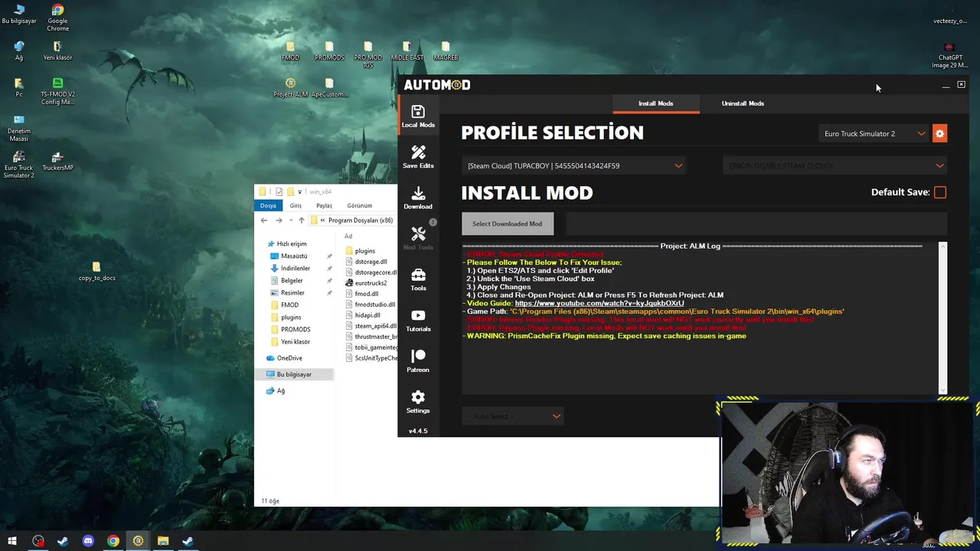Switch to Uninstall Mods tab
The width and height of the screenshot is (980, 551).
click(743, 103)
